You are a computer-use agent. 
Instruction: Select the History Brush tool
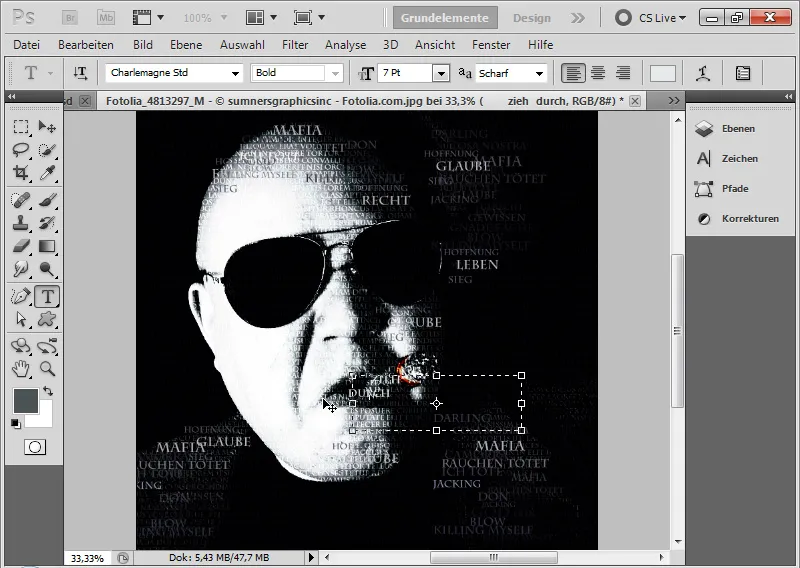(47, 223)
